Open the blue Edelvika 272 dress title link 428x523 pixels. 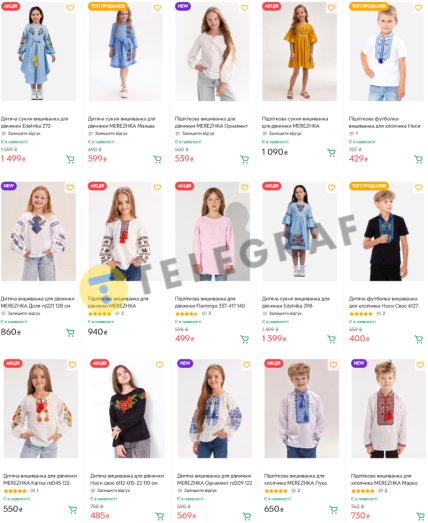click(35, 122)
